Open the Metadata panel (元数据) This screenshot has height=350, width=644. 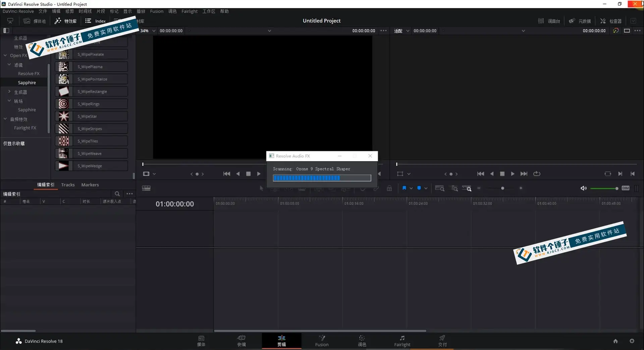pyautogui.click(x=580, y=21)
